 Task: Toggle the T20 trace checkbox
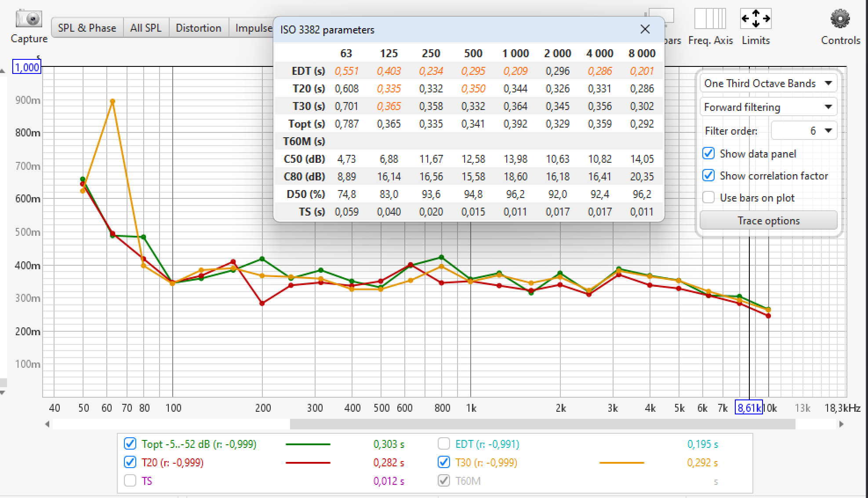(x=130, y=462)
